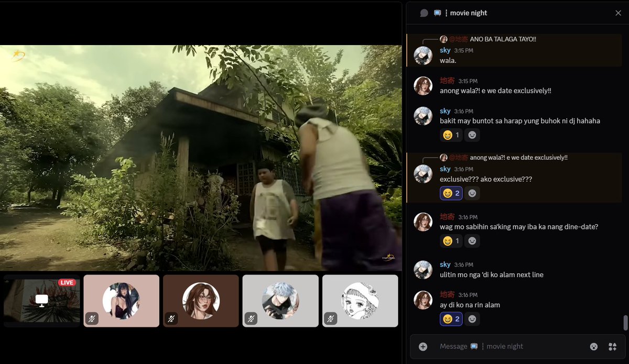
Task: Click sky's avatar beside 'ulitin mo nga' message
Action: click(x=424, y=269)
